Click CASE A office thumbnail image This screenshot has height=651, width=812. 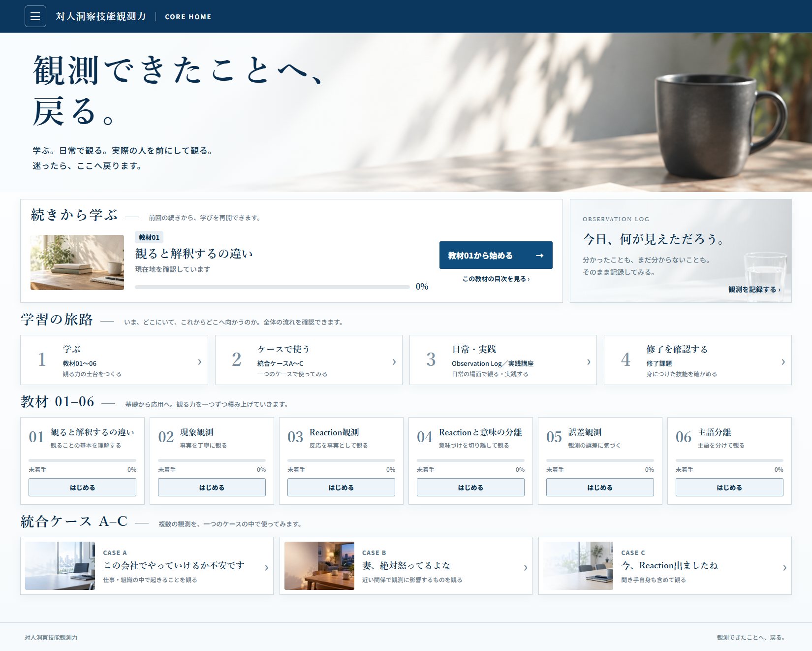pyautogui.click(x=60, y=566)
